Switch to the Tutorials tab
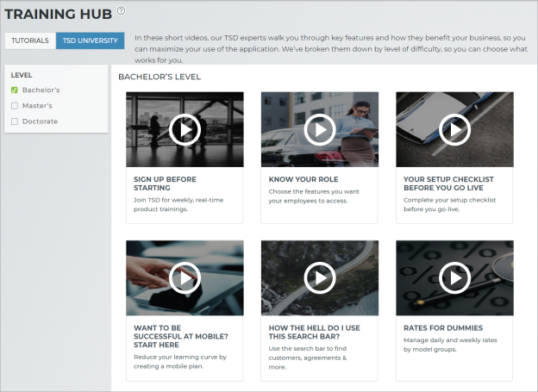 pos(30,40)
